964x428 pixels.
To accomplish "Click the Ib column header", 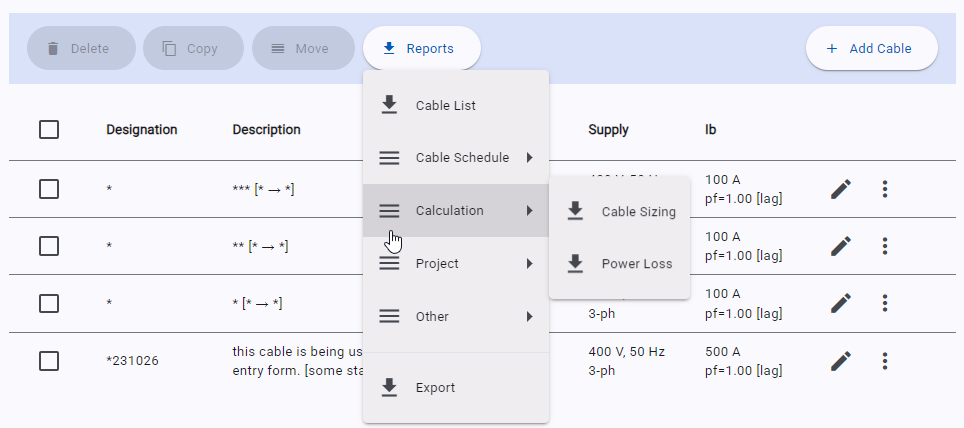I will (710, 130).
